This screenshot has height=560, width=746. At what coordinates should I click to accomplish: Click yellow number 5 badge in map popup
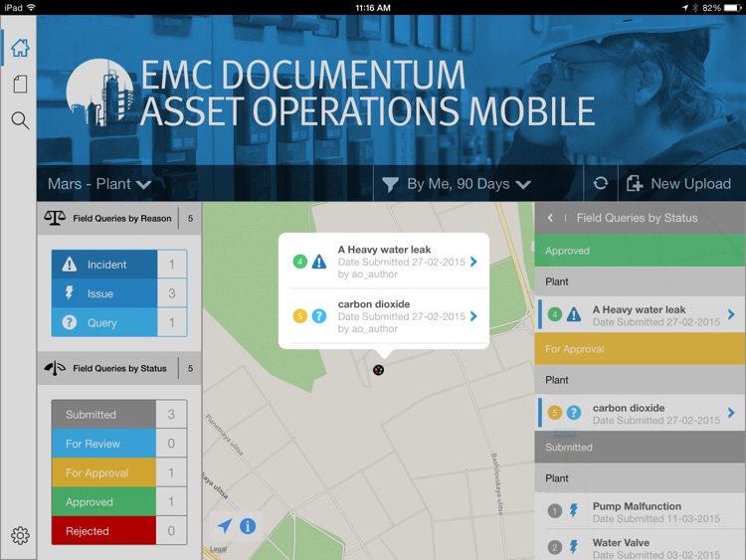[299, 316]
